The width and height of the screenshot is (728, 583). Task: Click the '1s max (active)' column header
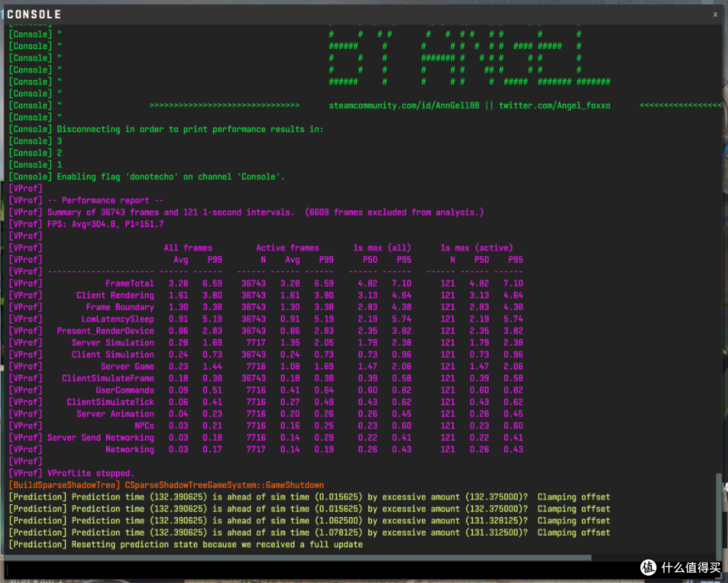coord(477,248)
